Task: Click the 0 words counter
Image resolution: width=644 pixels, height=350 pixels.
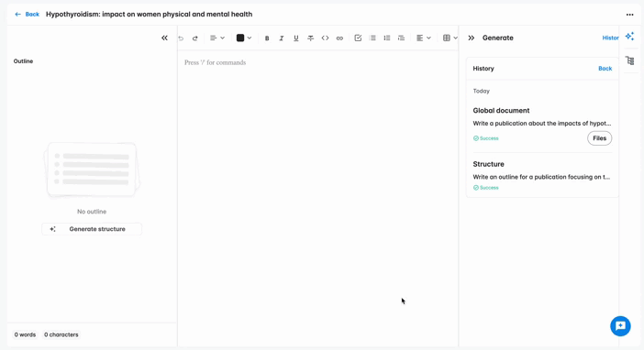Action: pos(25,334)
